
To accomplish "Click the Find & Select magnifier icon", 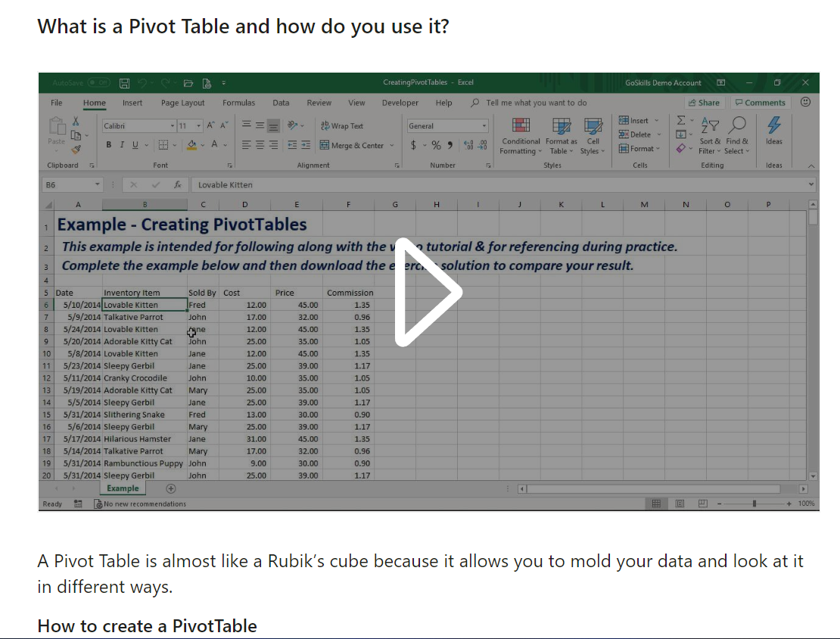I will (x=738, y=125).
